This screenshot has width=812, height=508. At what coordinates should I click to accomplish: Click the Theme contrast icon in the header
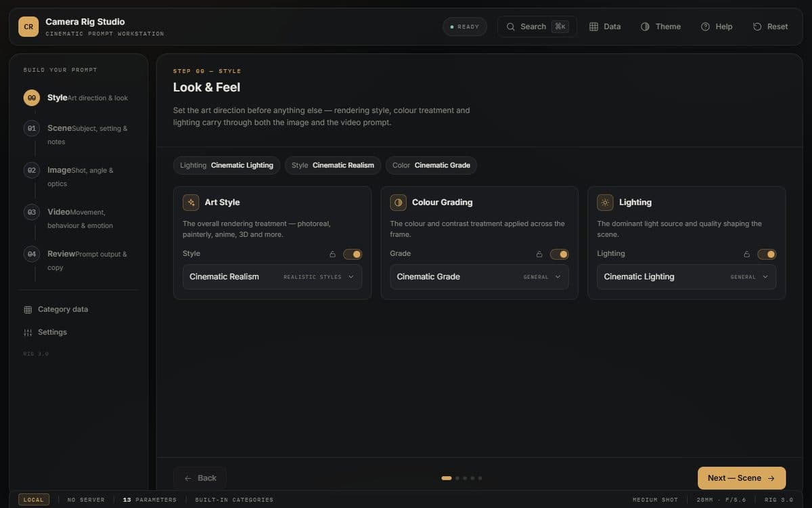point(645,26)
